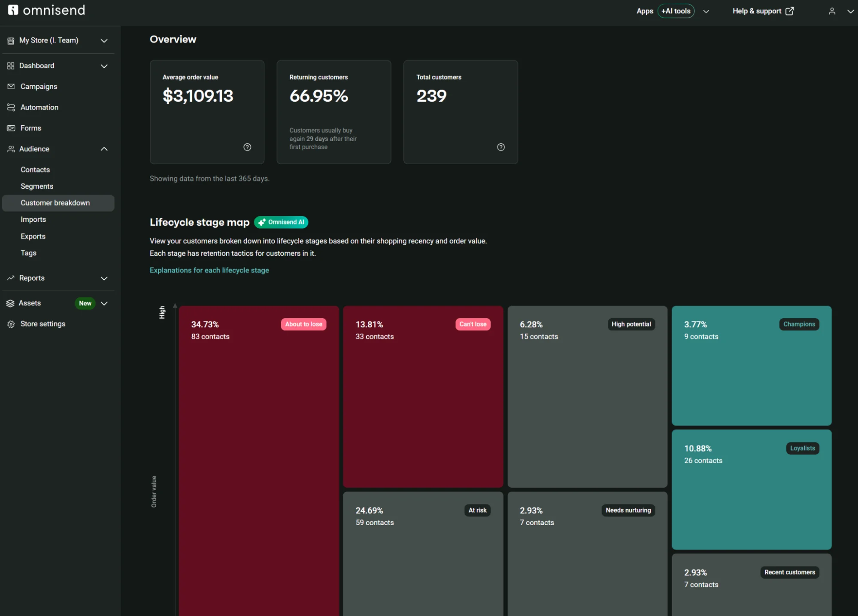Viewport: 858px width, 616px height.
Task: Open the Exports page
Action: point(33,236)
